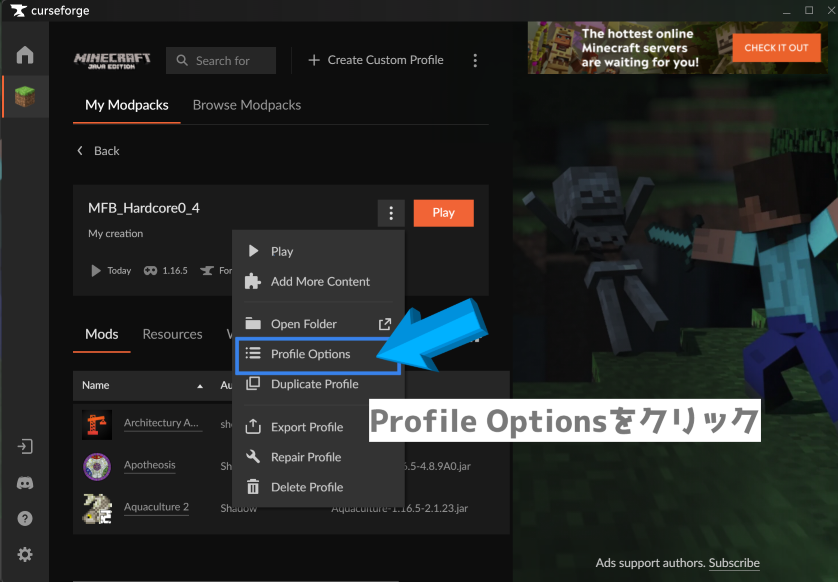Switch to the Browse Modpacks tab
Screen dimensions: 838x582
tap(247, 105)
